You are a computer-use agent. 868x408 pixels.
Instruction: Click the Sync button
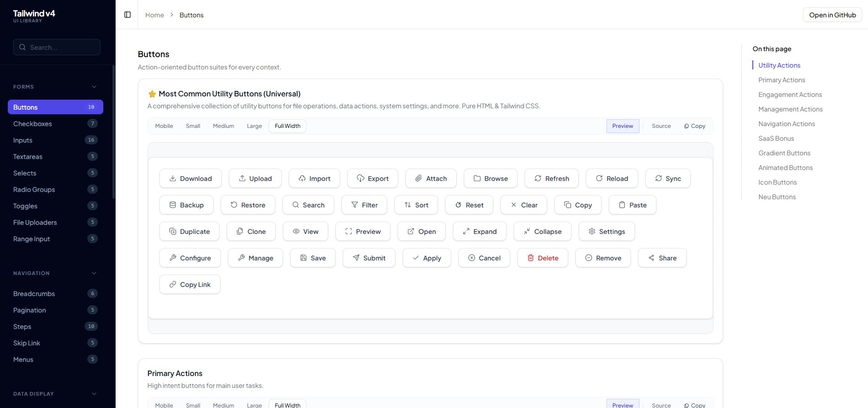(668, 178)
